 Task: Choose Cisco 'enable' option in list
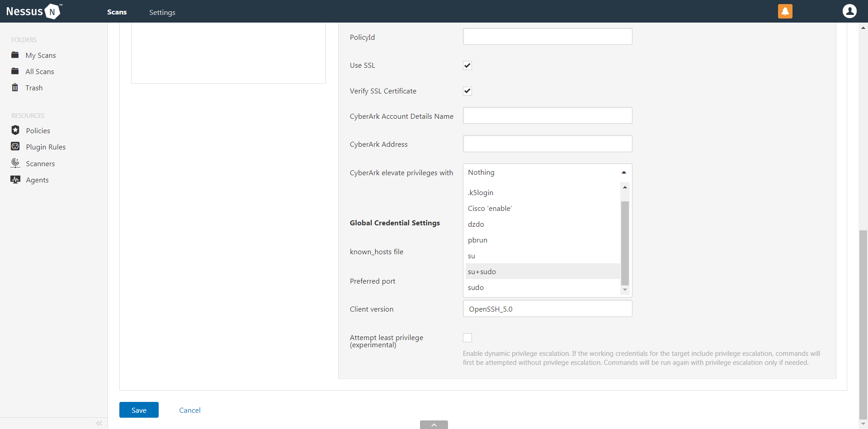[490, 208]
